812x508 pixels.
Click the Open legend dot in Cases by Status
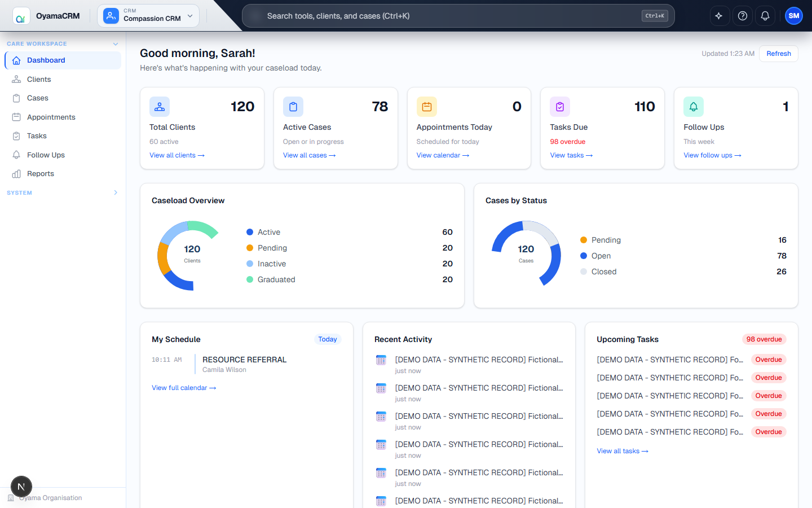(584, 256)
